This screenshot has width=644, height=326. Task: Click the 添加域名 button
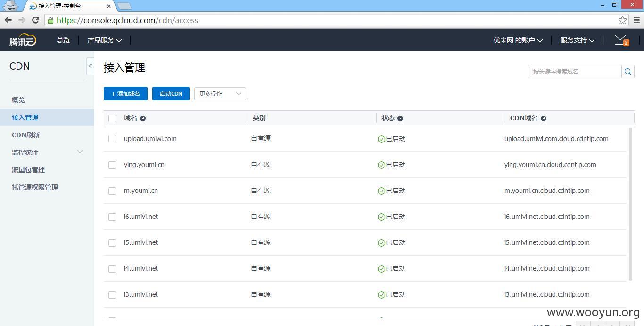(x=125, y=93)
